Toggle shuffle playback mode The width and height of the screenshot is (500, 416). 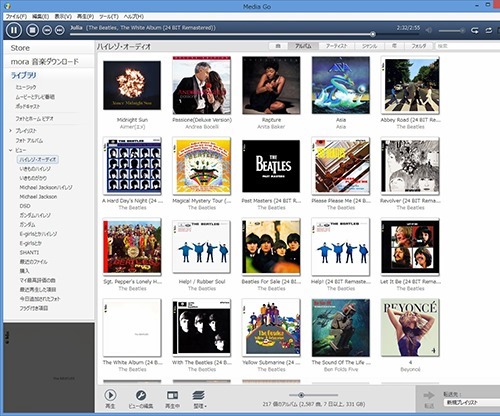[474, 30]
